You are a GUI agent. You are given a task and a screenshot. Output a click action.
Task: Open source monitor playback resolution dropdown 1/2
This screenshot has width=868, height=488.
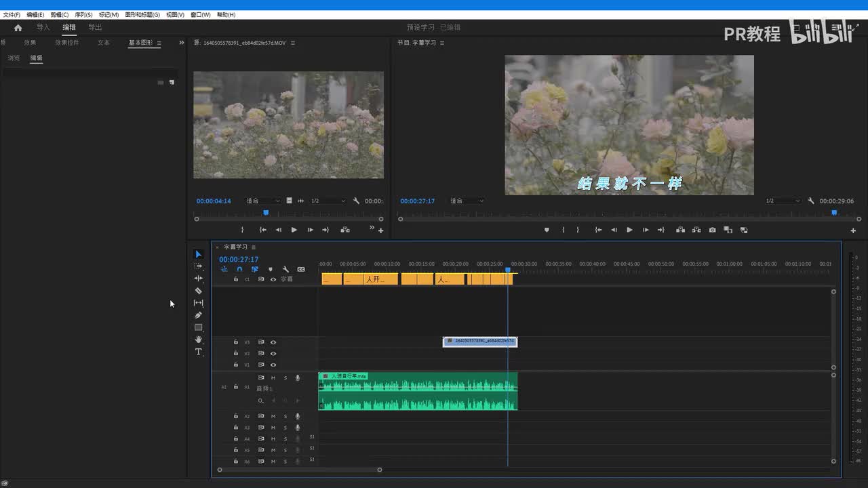(x=328, y=201)
